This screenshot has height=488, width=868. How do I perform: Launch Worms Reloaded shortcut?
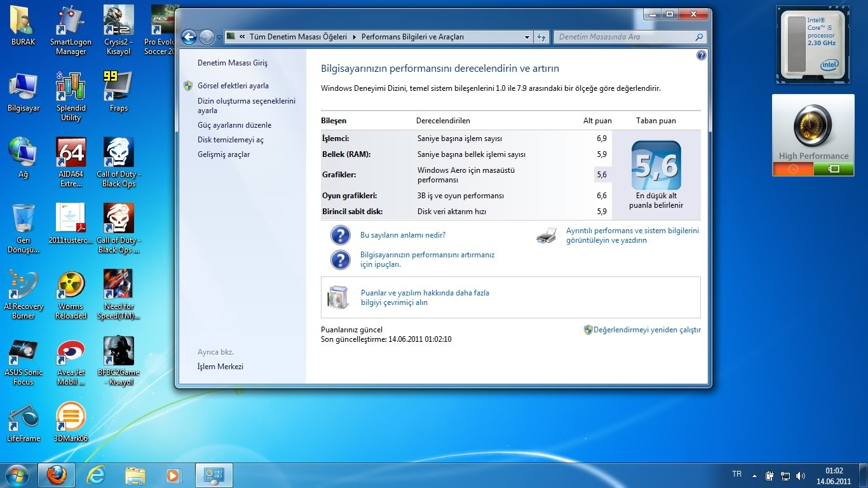pyautogui.click(x=71, y=294)
